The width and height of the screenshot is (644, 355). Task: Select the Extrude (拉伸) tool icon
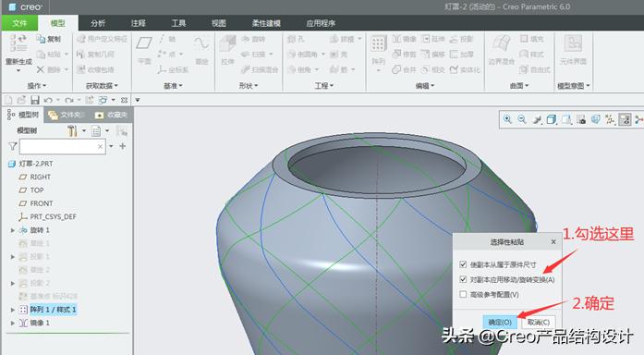(x=227, y=43)
